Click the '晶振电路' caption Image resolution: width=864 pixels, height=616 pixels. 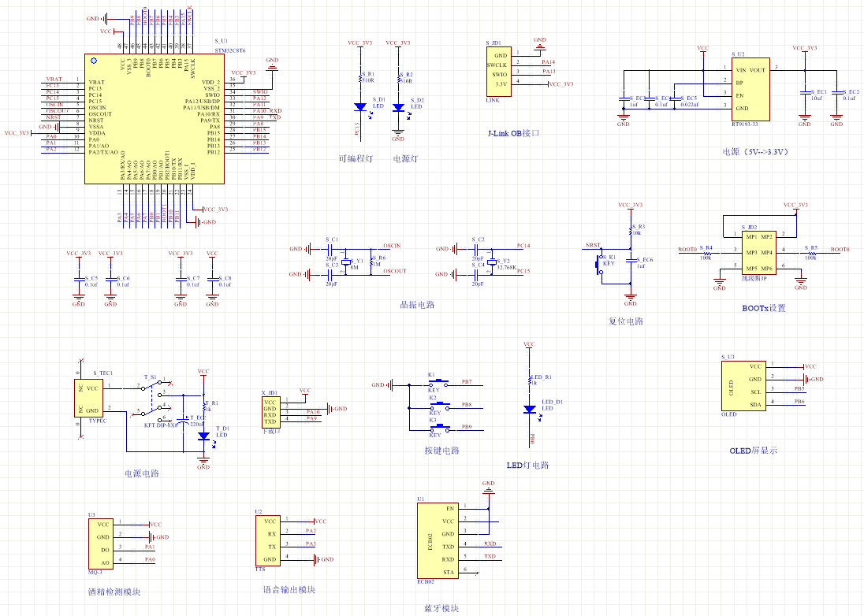coord(417,304)
